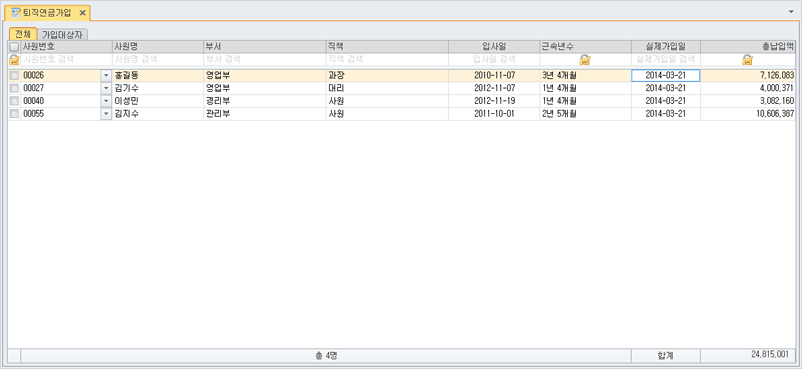Toggle the select-all checkbox in header

click(x=14, y=47)
